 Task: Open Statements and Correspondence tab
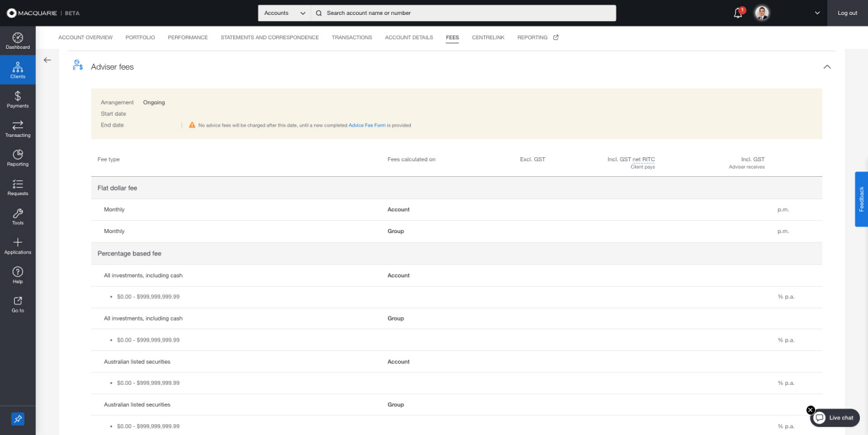click(270, 37)
